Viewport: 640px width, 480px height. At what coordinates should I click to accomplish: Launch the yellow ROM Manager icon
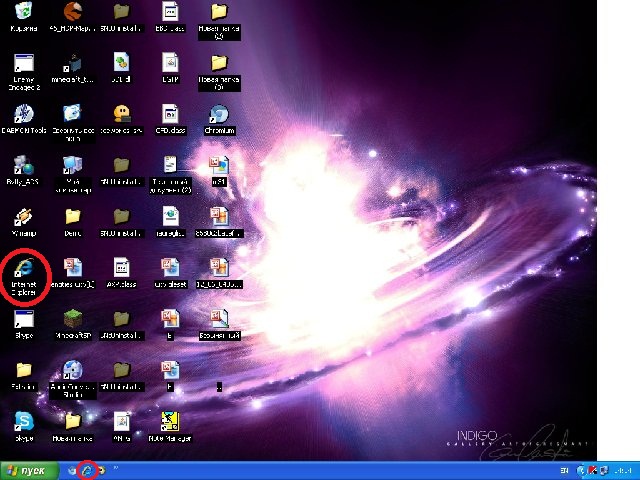[170, 422]
